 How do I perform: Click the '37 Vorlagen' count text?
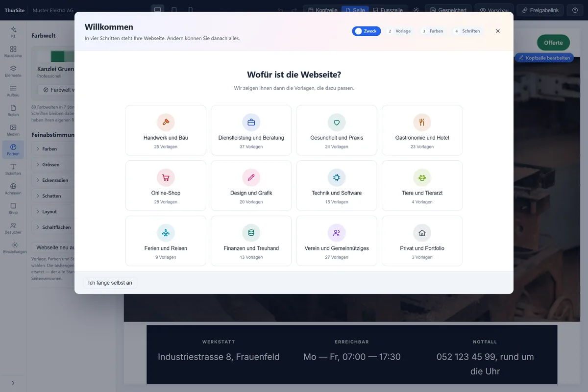[251, 147]
